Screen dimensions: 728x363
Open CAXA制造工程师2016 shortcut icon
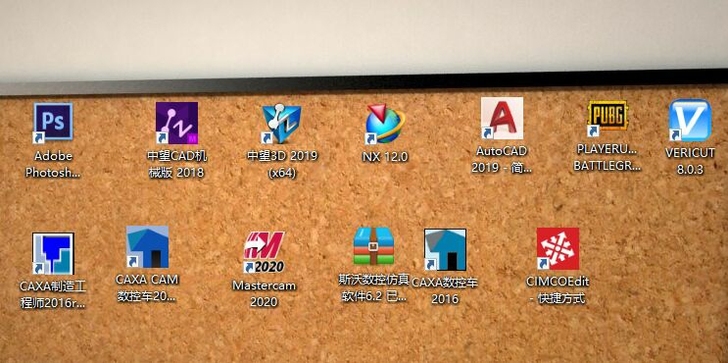53,253
